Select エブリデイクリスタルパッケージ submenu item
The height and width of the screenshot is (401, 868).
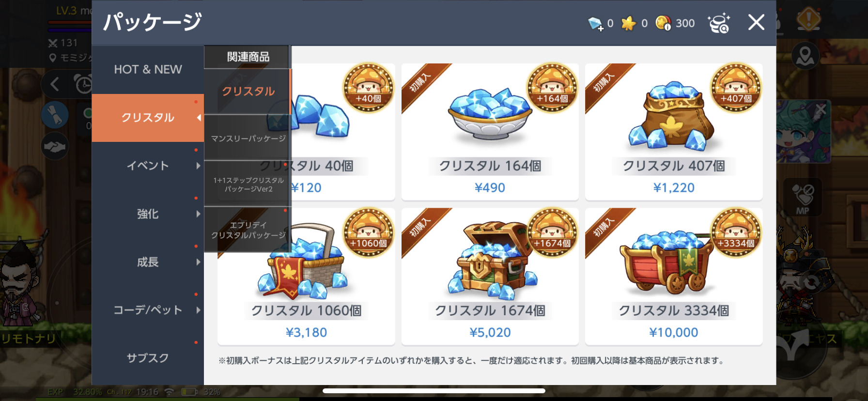(248, 230)
